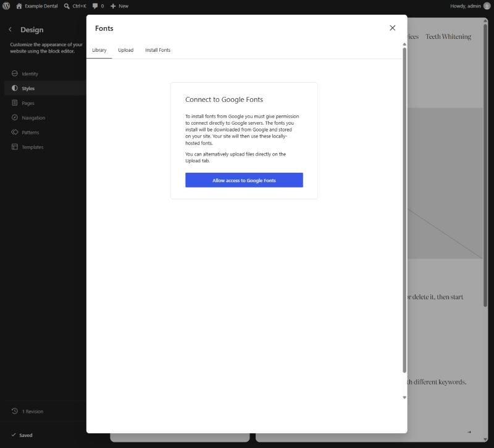This screenshot has height=448, width=494.
Task: Click 'delete it, then start' preview text
Action: [x=438, y=297]
